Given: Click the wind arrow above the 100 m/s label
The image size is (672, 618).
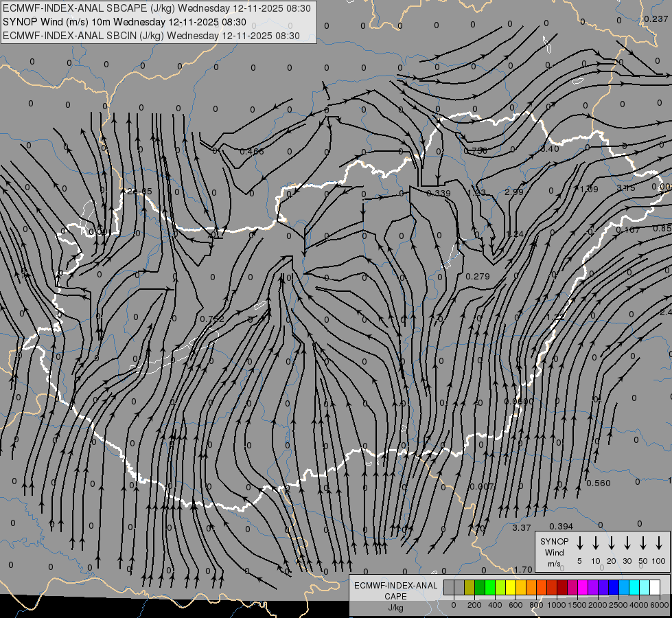Looking at the screenshot, I should coord(659,542).
